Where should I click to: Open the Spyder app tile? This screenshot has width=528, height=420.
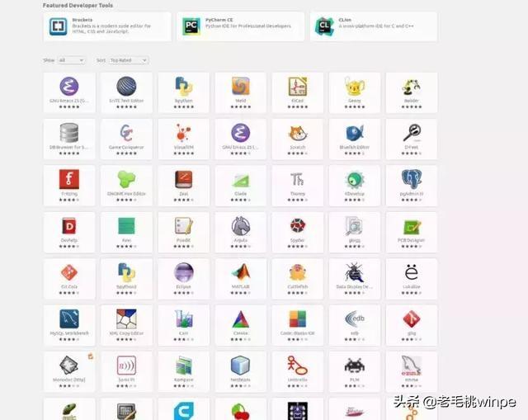click(x=298, y=232)
